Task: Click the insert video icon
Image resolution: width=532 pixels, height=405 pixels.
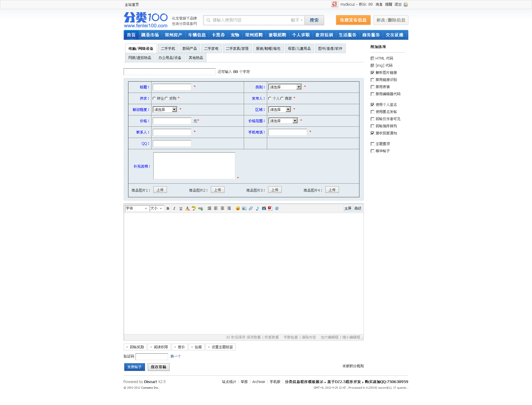Action: click(x=264, y=208)
